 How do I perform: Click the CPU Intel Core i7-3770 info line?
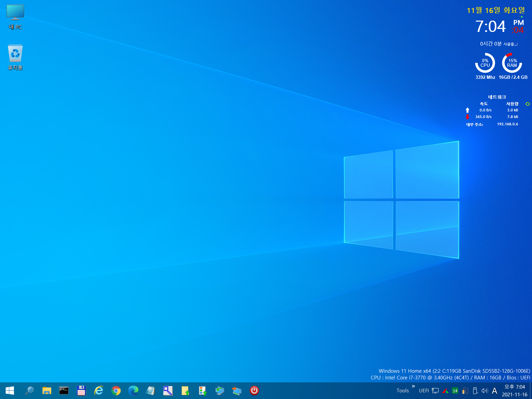(x=451, y=378)
